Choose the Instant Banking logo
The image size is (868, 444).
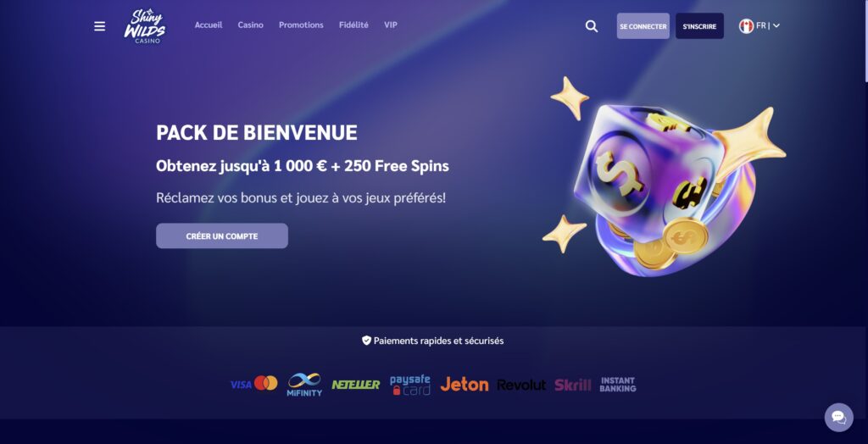pyautogui.click(x=618, y=384)
